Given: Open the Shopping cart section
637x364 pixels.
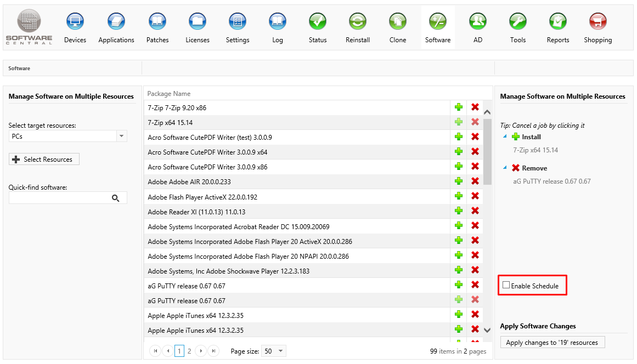Looking at the screenshot, I should coord(597,22).
